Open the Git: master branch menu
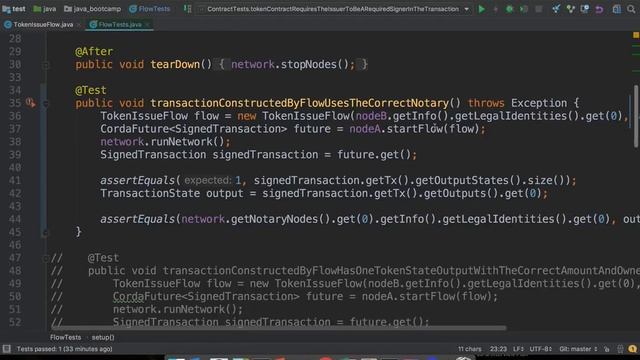This screenshot has height=360, width=640. click(x=578, y=349)
